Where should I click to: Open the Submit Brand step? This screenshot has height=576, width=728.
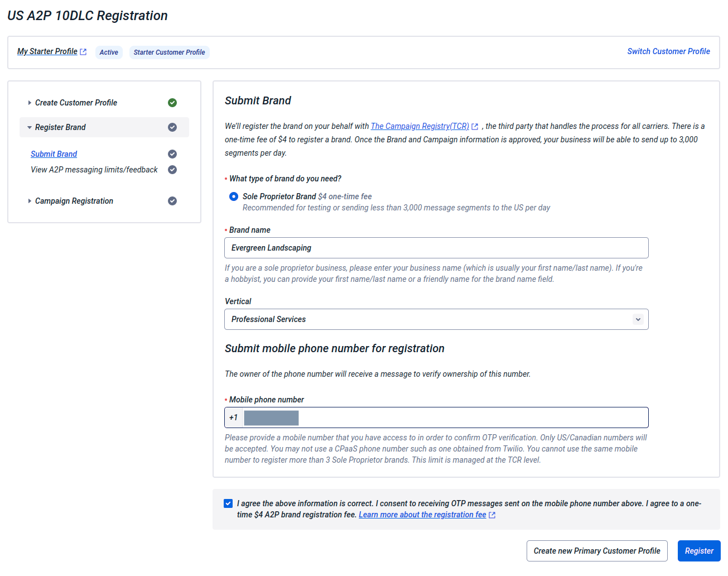pyautogui.click(x=54, y=154)
